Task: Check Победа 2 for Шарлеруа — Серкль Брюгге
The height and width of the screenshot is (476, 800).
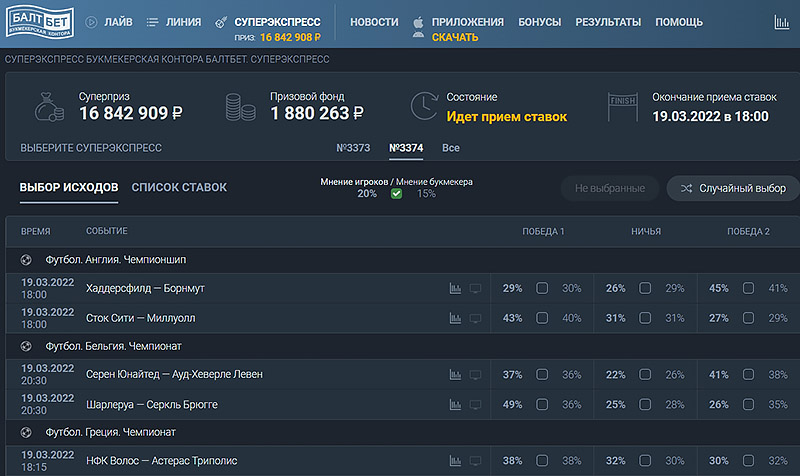Action: [748, 404]
